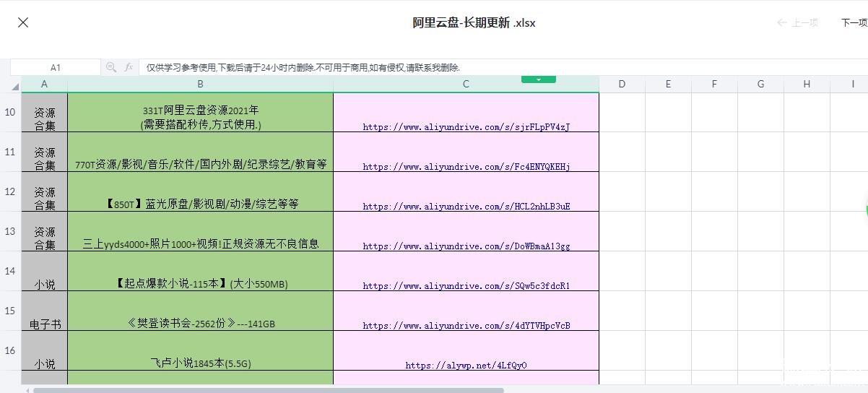Open the green dropdown tab above column C
This screenshot has width=868, height=393.
point(539,79)
